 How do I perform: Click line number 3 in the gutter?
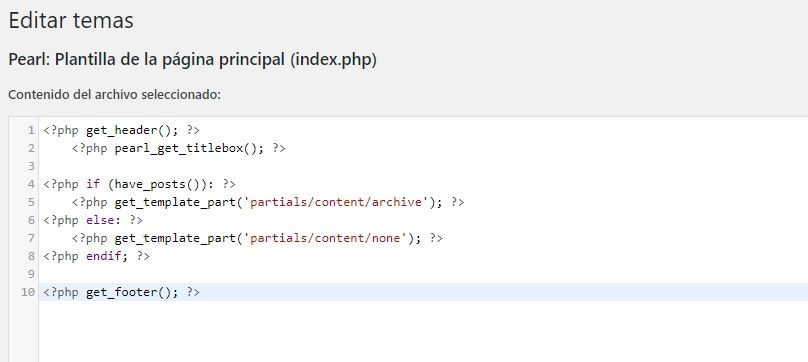tap(31, 166)
